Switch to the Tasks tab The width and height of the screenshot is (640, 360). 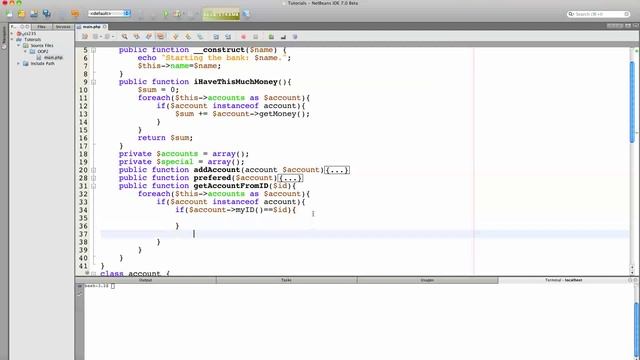[287, 280]
